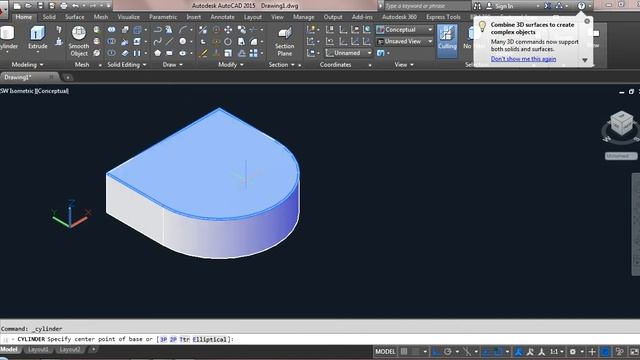This screenshot has width=640, height=360.
Task: Choose the Ttr option in command line
Action: 184,339
